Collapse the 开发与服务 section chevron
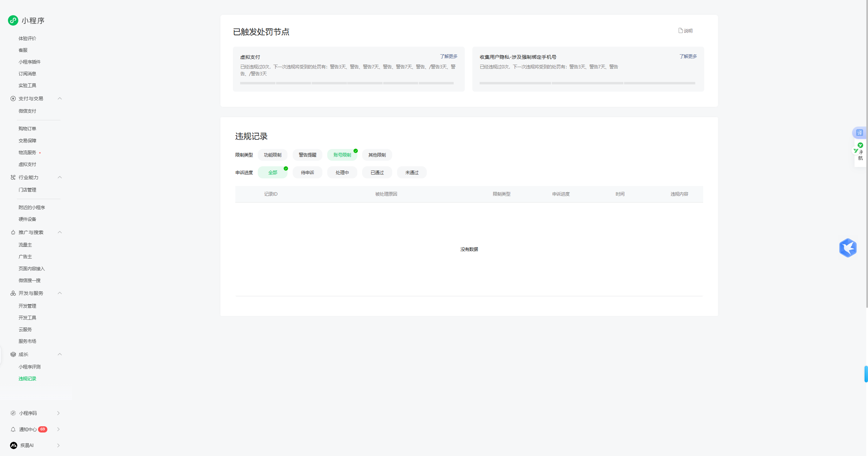Screen dimensions: 868x456 pyautogui.click(x=60, y=293)
